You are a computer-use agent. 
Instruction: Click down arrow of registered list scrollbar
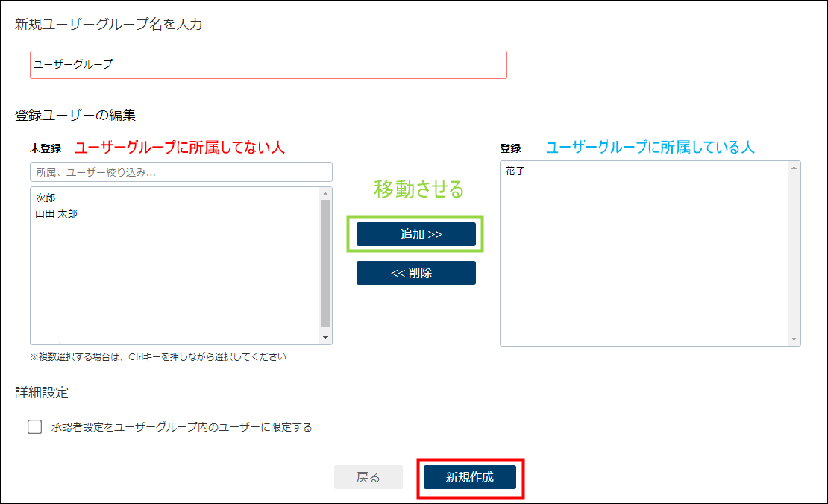[794, 339]
